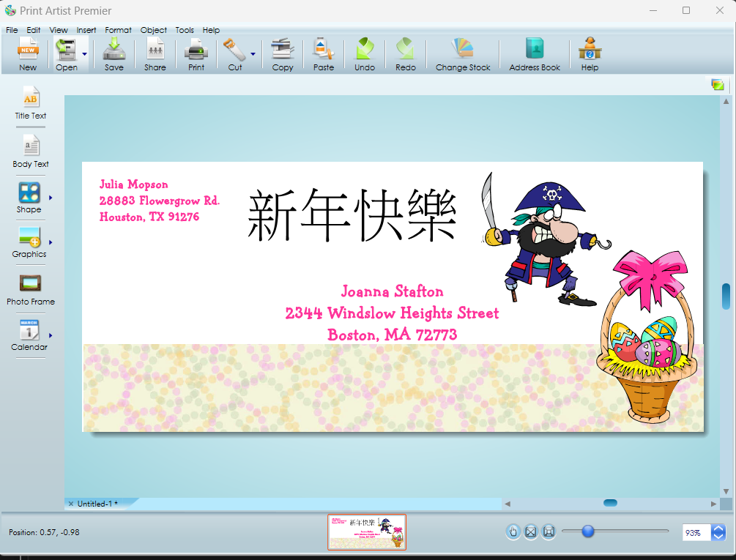The image size is (736, 560).
Task: Open the Address Book
Action: pyautogui.click(x=533, y=53)
